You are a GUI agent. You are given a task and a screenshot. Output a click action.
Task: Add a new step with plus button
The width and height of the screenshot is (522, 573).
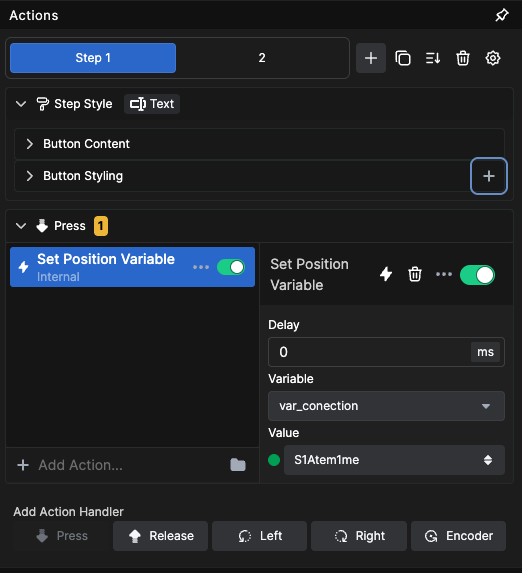(371, 58)
